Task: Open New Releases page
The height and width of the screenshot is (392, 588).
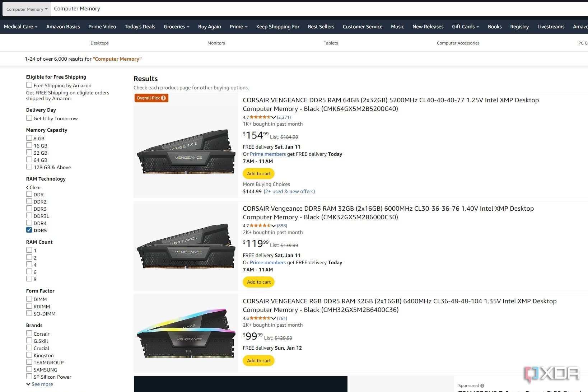Action: [428, 27]
